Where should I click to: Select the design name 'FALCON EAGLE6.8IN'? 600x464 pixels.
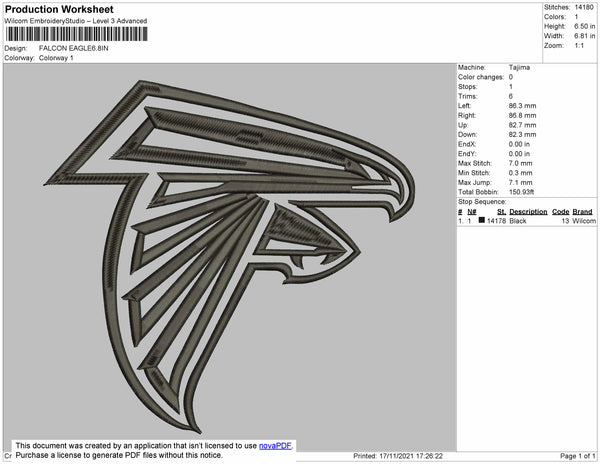point(73,48)
